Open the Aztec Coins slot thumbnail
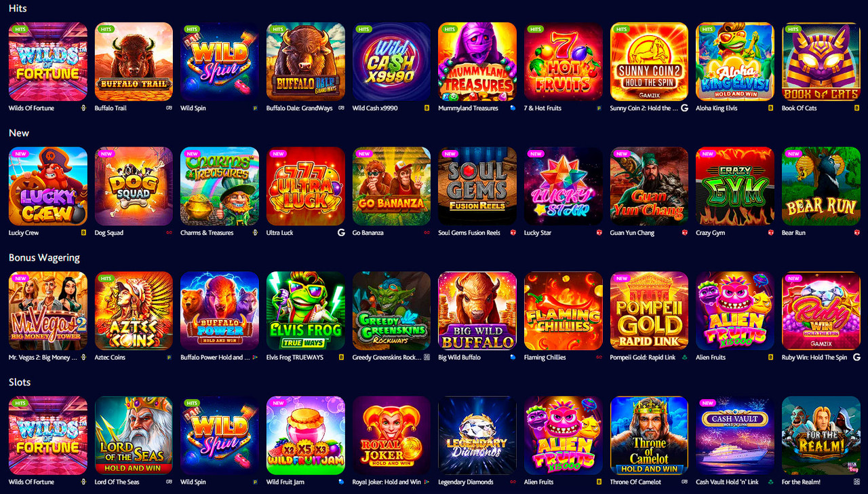The width and height of the screenshot is (868, 494). pyautogui.click(x=134, y=311)
